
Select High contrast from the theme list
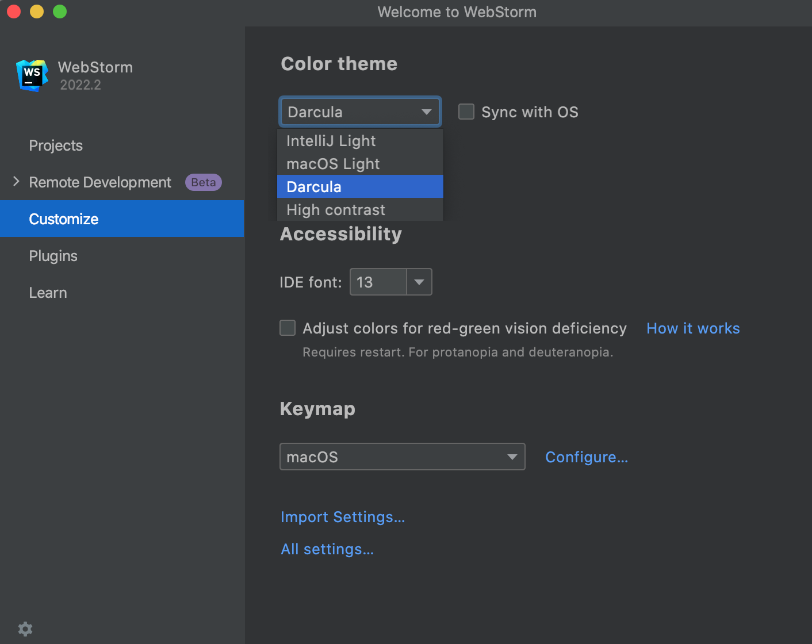[335, 209]
